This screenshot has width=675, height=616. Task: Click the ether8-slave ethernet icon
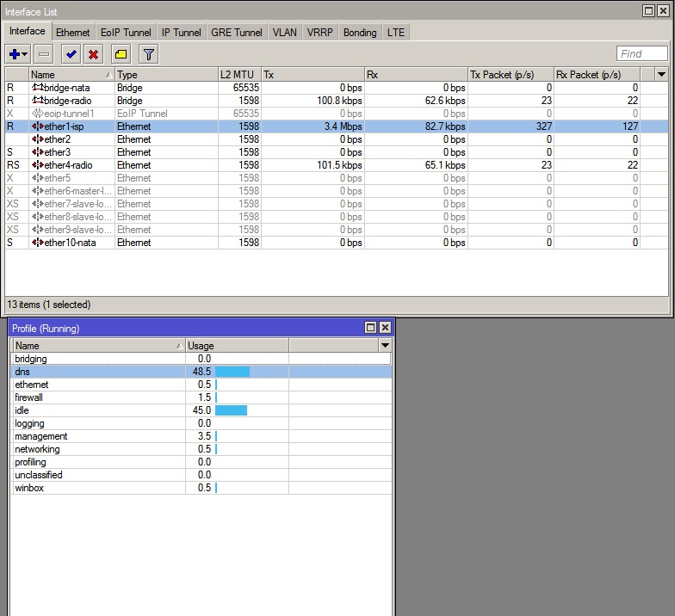tap(38, 217)
